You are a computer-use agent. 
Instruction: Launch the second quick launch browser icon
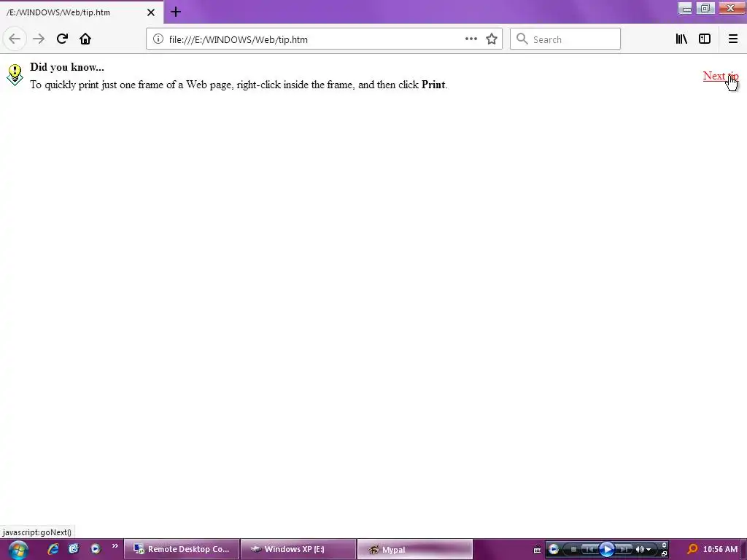click(x=74, y=549)
